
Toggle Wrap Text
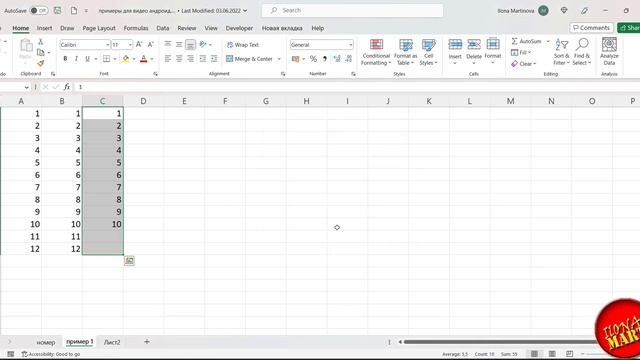click(x=243, y=45)
